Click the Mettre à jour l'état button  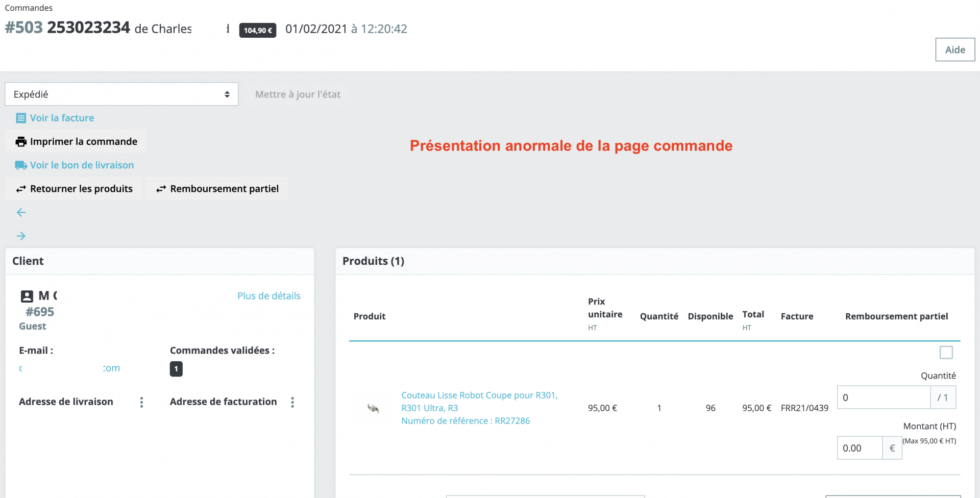[298, 94]
